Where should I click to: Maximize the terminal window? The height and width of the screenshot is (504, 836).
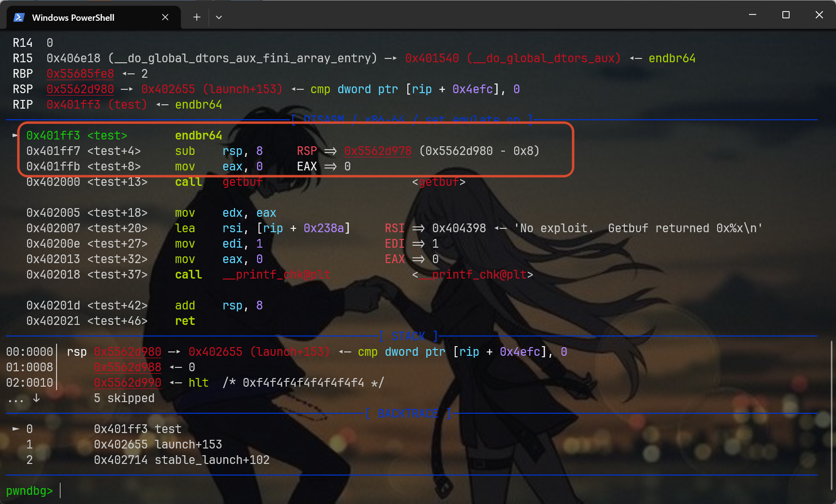786,15
